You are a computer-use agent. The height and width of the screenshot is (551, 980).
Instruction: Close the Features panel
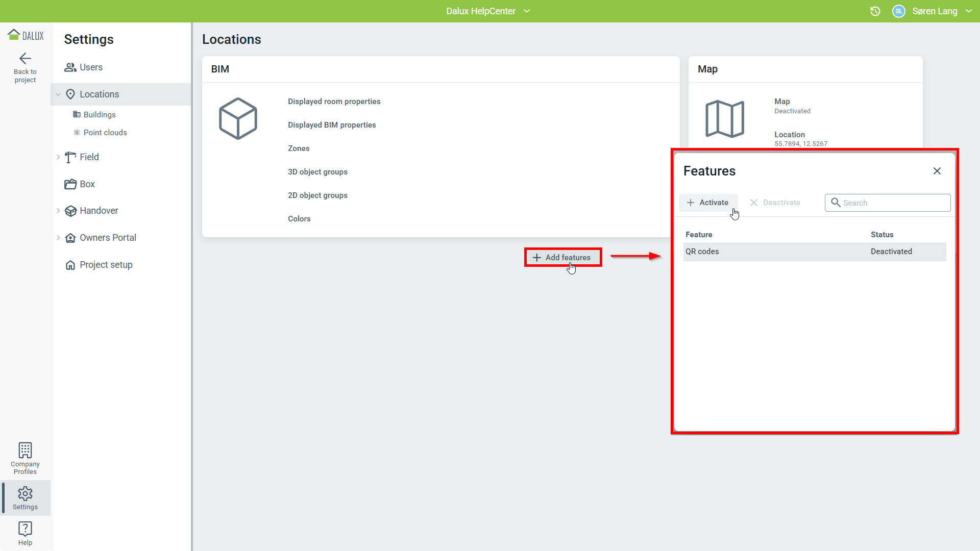(x=937, y=171)
